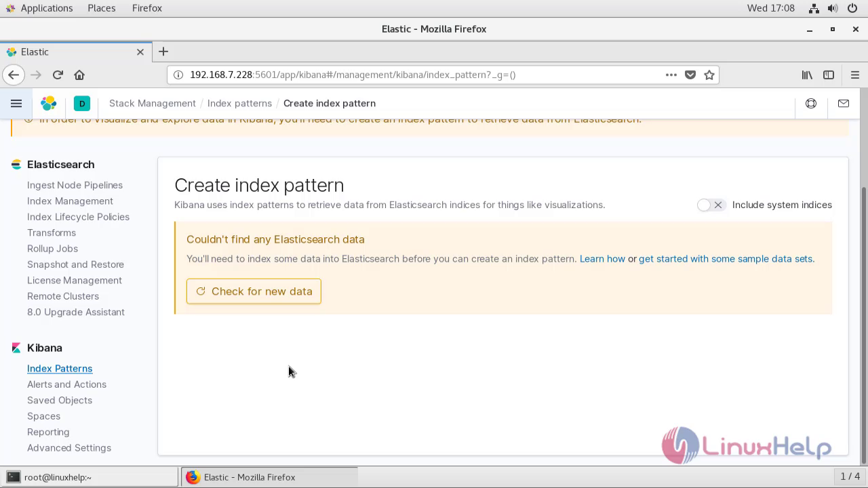Open the Learn how link
The image size is (868, 488).
pyautogui.click(x=602, y=259)
